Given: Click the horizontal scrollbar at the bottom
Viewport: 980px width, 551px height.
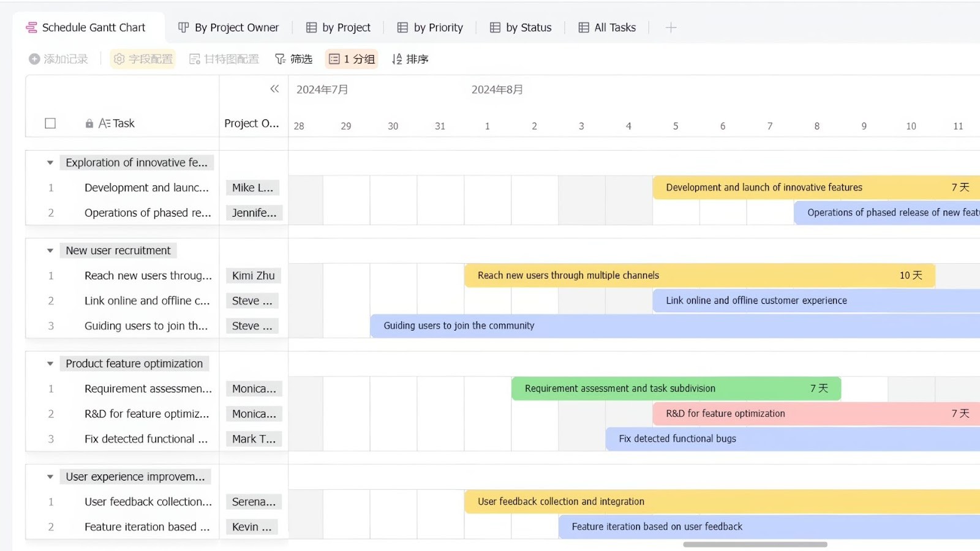Looking at the screenshot, I should (x=753, y=543).
